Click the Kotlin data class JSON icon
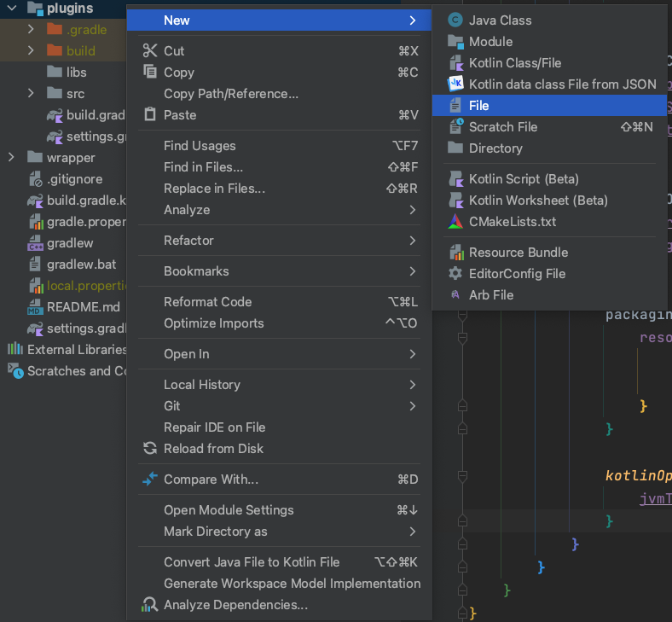 click(x=455, y=84)
